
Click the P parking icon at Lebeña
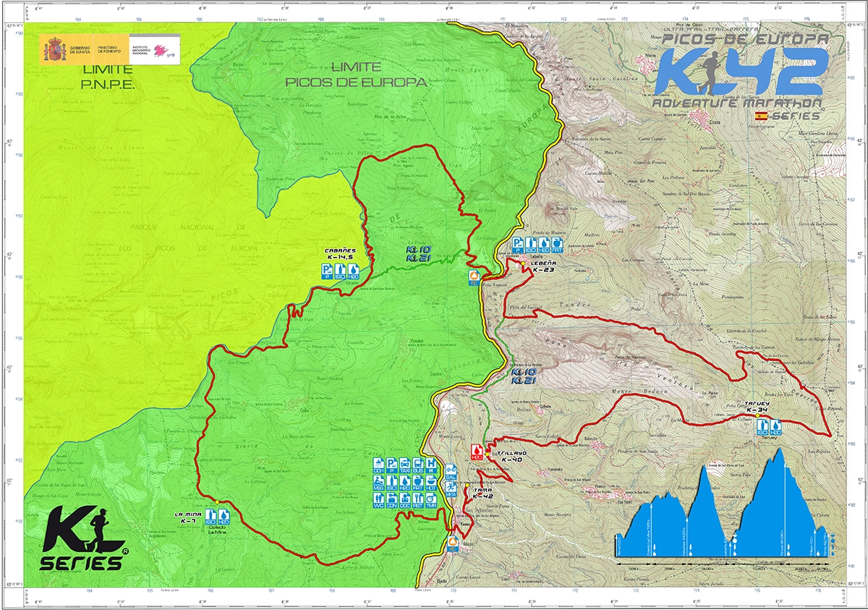pyautogui.click(x=518, y=245)
